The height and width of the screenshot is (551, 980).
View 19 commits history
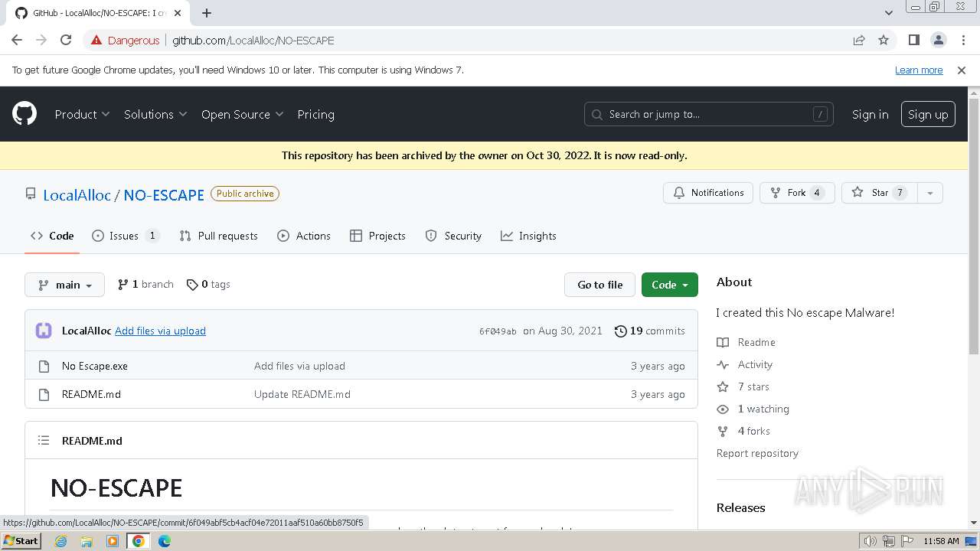point(650,331)
